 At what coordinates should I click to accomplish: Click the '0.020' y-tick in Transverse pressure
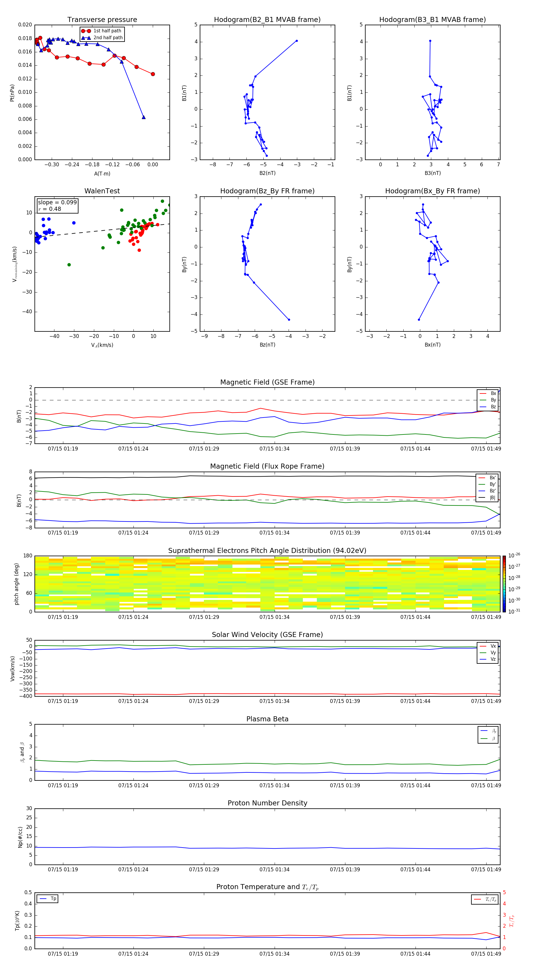[x=25, y=25]
